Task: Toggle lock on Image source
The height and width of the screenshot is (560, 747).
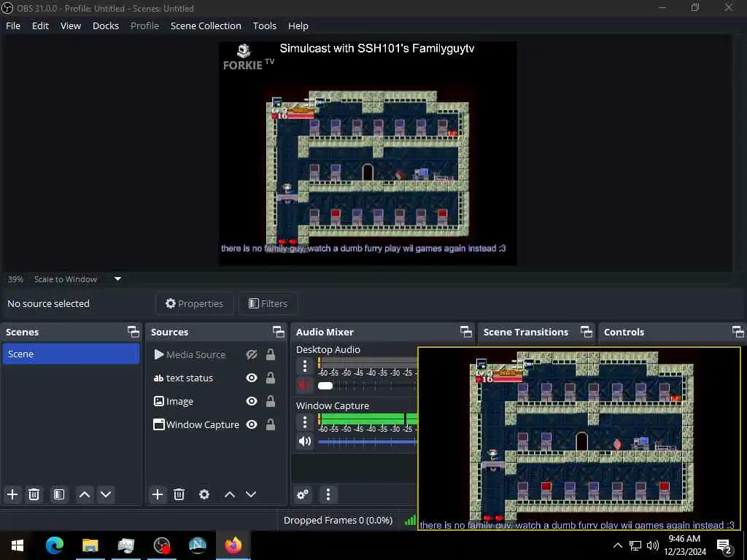Action: 270,401
